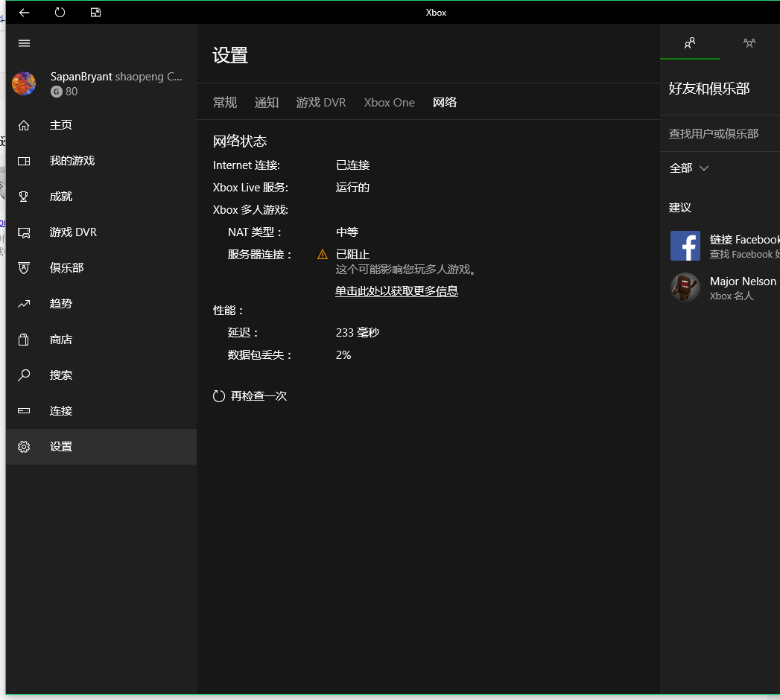Click the shield icon for 俱乐部

24,268
